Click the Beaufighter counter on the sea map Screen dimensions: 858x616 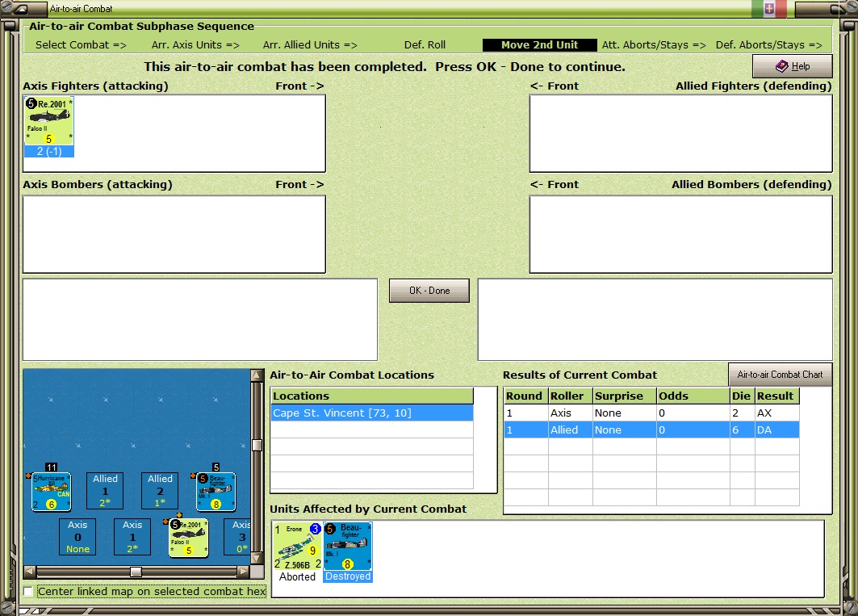[x=216, y=492]
